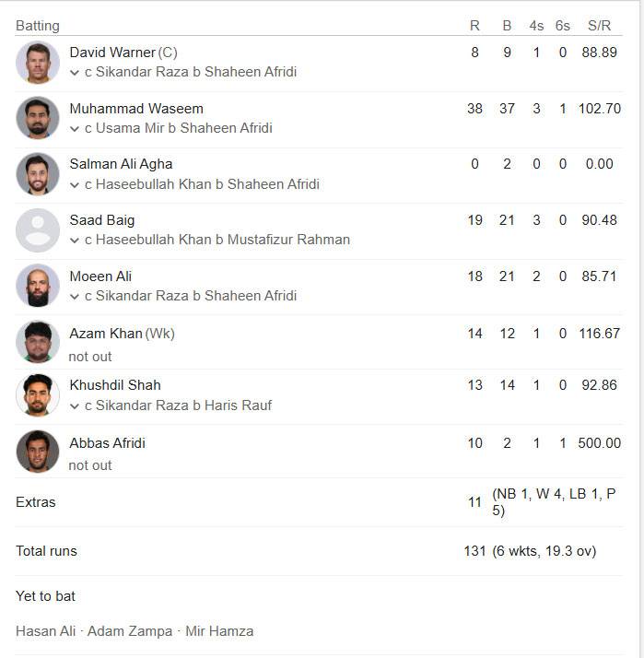Click Saad Baig's placeholder avatar icon
The image size is (644, 658).
point(38,230)
